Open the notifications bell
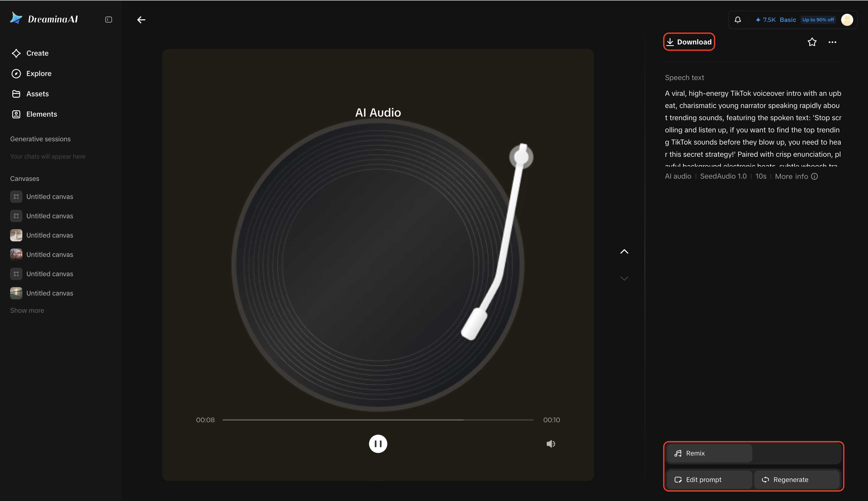 coord(738,20)
